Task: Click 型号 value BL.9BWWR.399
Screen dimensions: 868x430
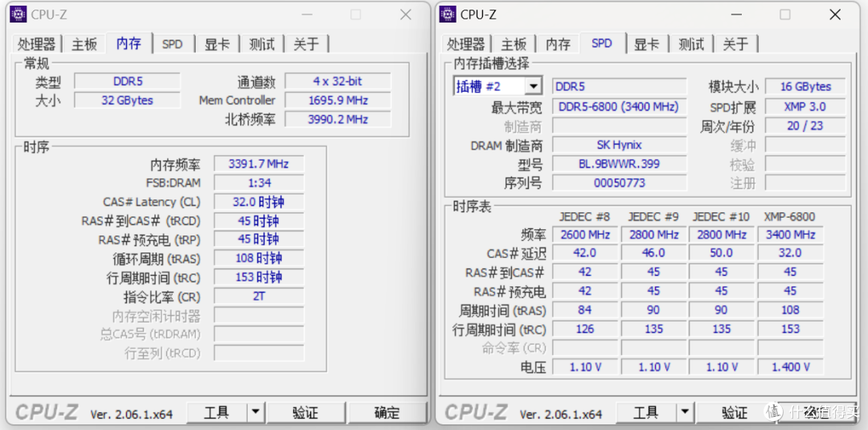Action: pyautogui.click(x=620, y=164)
